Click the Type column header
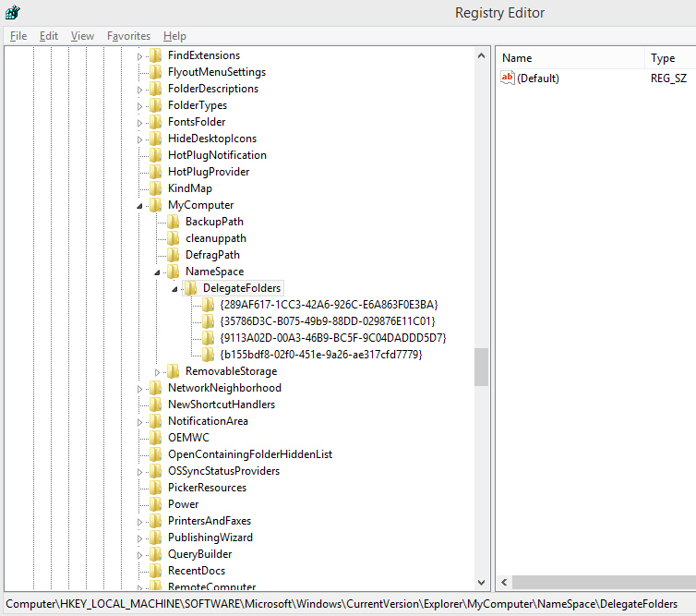The height and width of the screenshot is (616, 696). 663,58
